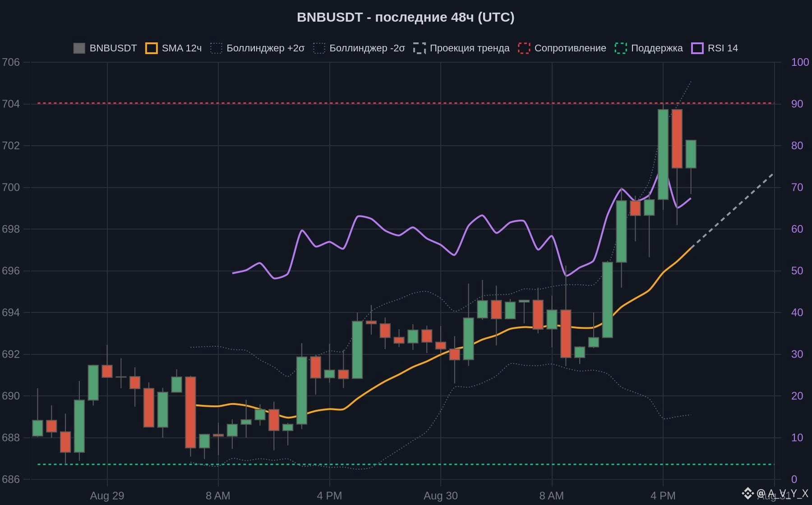Click the dotted Боллинджер +2σ swatch

[216, 48]
